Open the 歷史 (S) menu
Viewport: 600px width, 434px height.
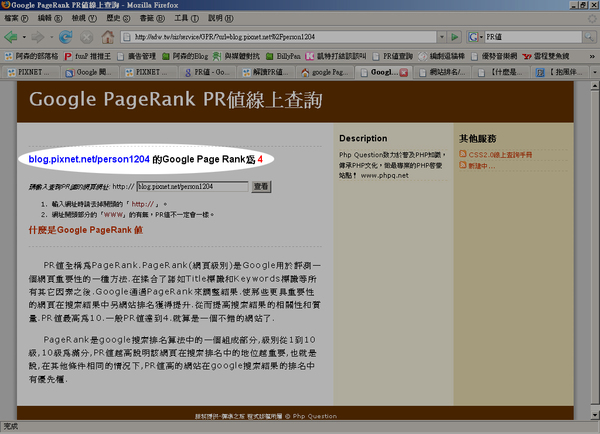118,18
